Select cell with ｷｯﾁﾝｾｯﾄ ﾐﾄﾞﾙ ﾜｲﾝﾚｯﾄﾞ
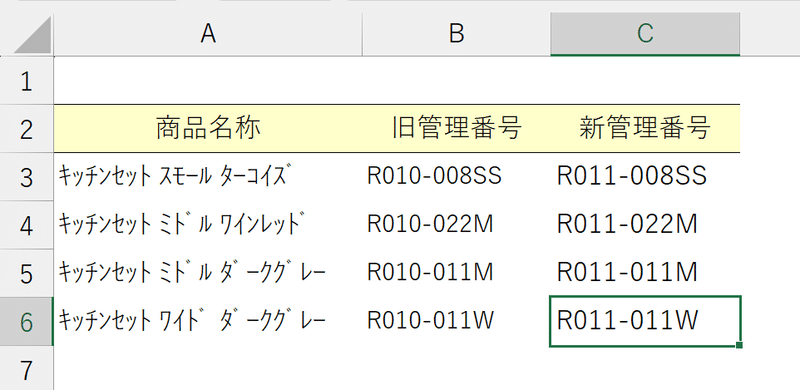Screen dimensions: 800x390 click(208, 225)
